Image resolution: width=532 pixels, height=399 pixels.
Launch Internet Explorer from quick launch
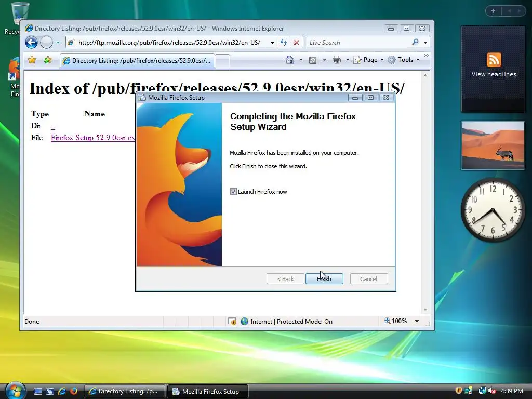(x=62, y=391)
